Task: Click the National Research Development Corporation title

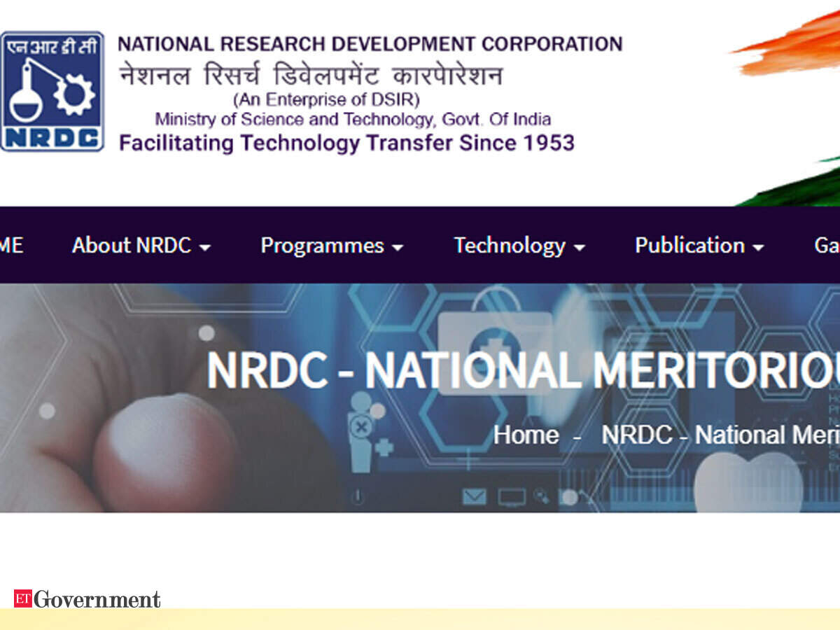Action: [370, 44]
